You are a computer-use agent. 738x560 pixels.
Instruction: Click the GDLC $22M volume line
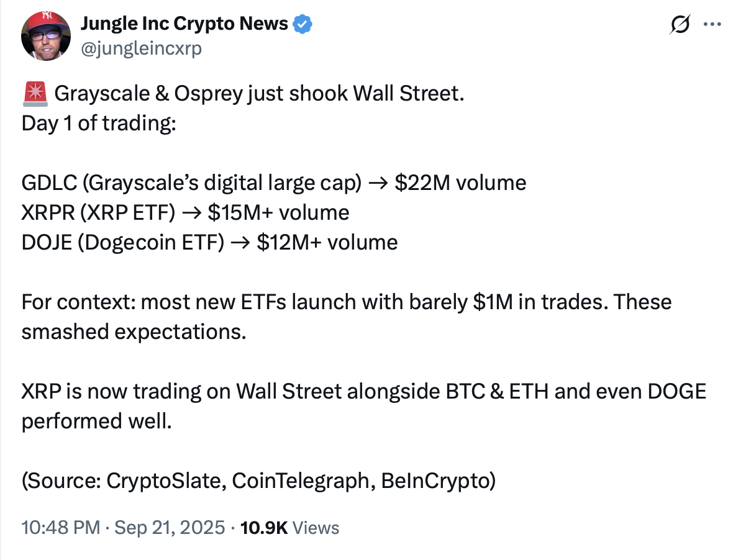[x=274, y=183]
